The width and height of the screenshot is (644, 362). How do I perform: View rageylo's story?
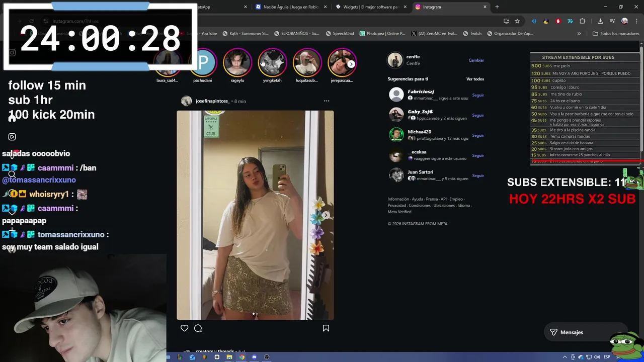pos(237,62)
